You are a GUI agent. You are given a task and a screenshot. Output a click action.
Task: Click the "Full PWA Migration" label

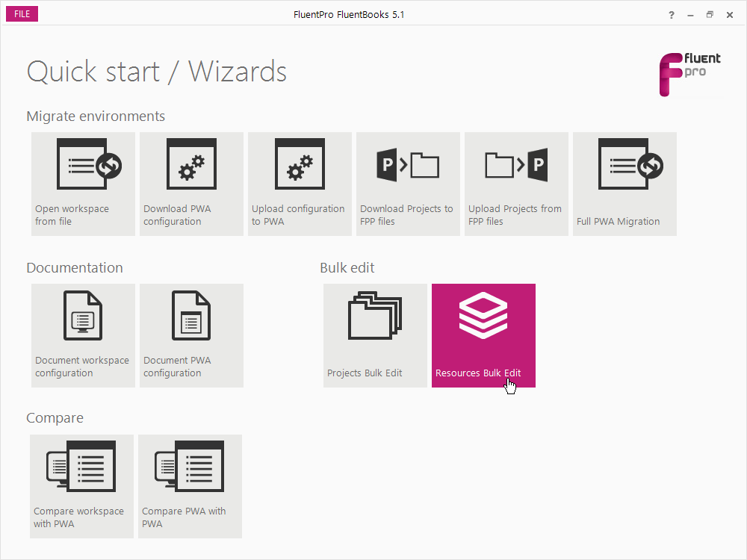coord(619,222)
